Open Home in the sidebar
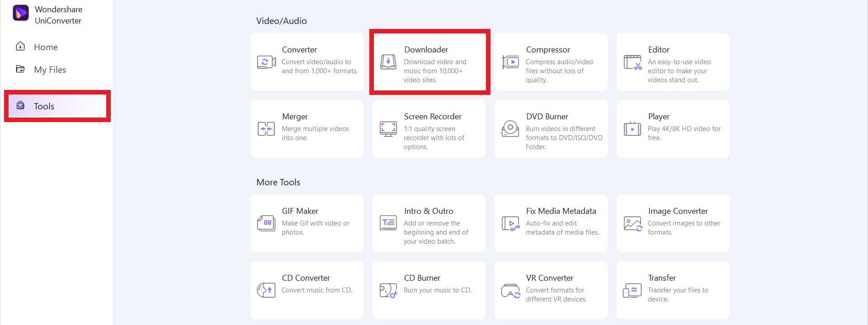 46,47
